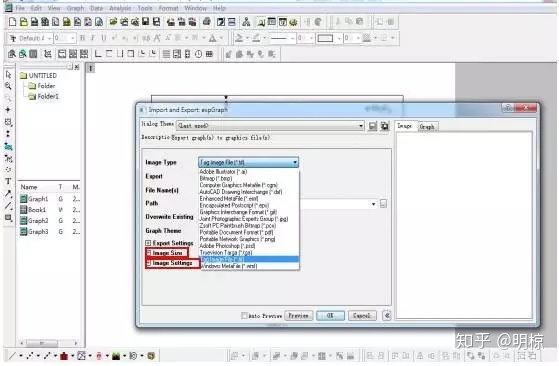Image resolution: width=559 pixels, height=366 pixels.
Task: Select the Arrow drawing tool
Action: (8, 194)
